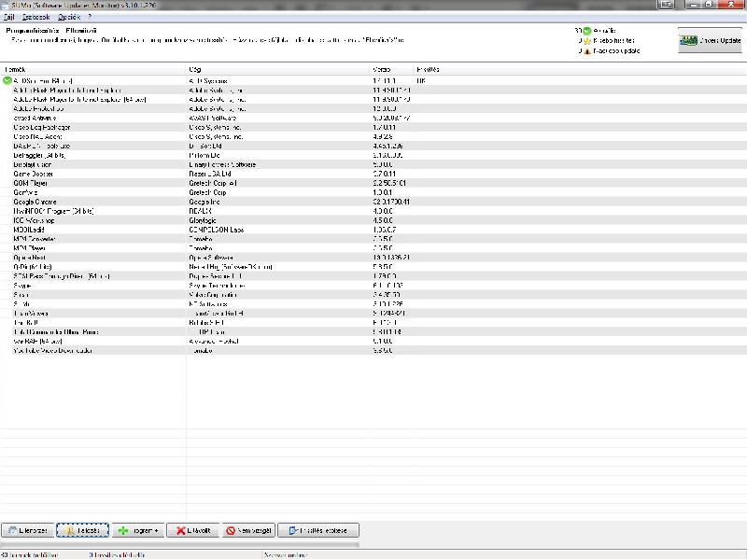This screenshot has width=747, height=560.
Task: Click the Skype Technologies company cell
Action: point(218,286)
